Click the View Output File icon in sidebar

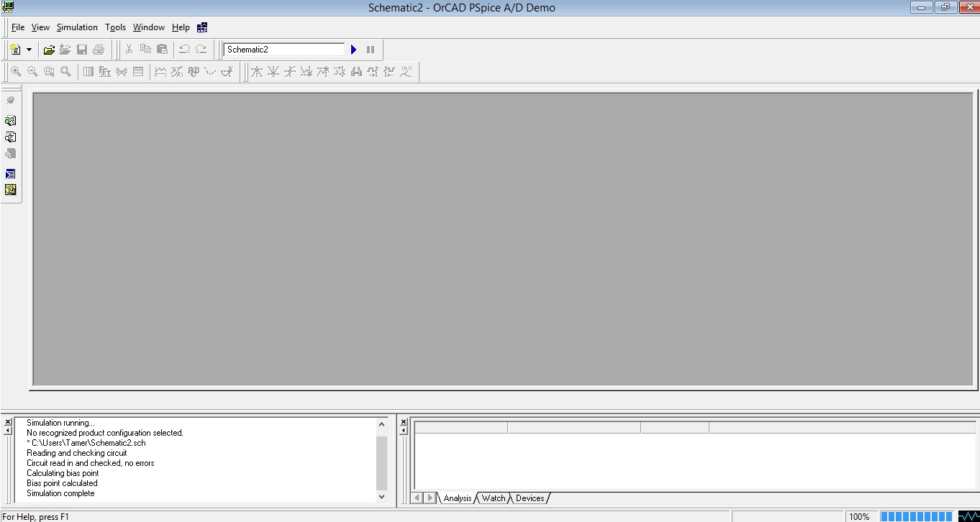[x=10, y=137]
